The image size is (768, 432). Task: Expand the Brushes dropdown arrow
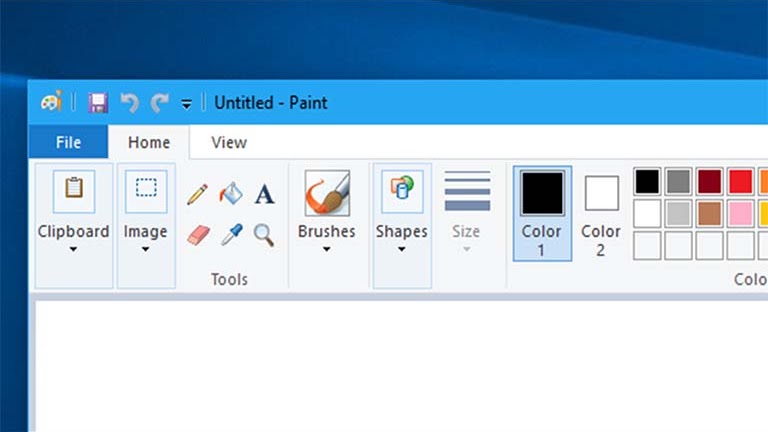327,249
